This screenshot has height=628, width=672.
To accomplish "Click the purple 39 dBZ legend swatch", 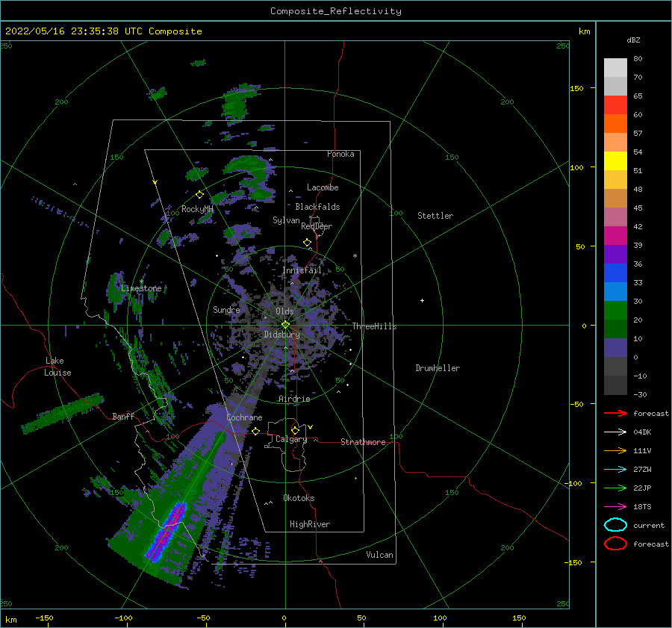I will click(x=615, y=255).
